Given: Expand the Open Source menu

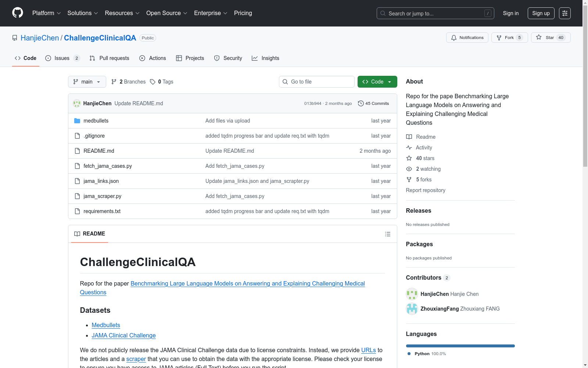Looking at the screenshot, I should (167, 13).
